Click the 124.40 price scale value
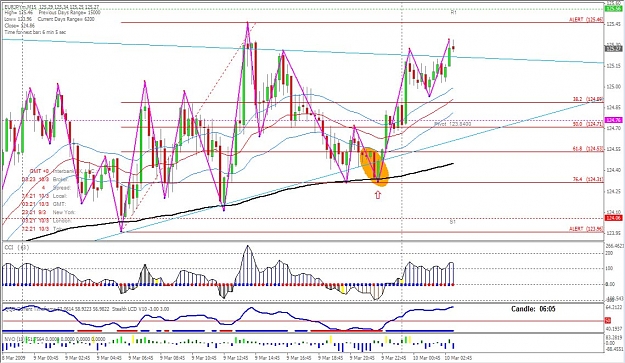Viewport: 625px width, 363px height. pyautogui.click(x=613, y=170)
